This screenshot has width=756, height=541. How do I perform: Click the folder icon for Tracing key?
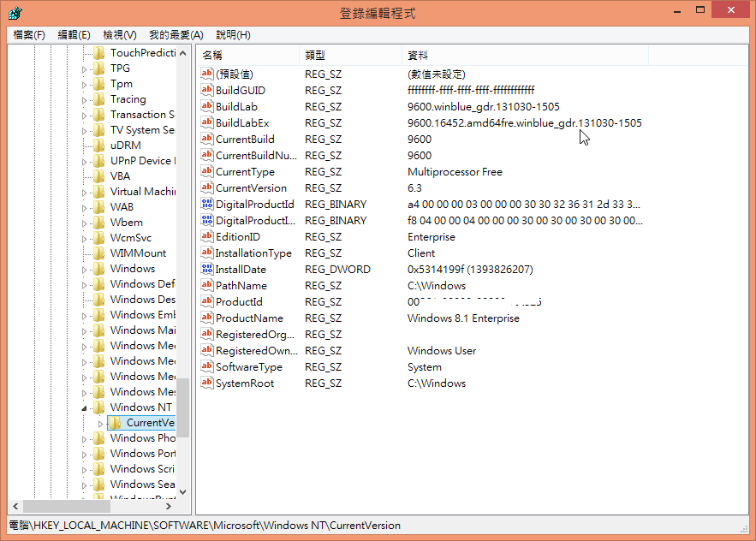(x=99, y=99)
